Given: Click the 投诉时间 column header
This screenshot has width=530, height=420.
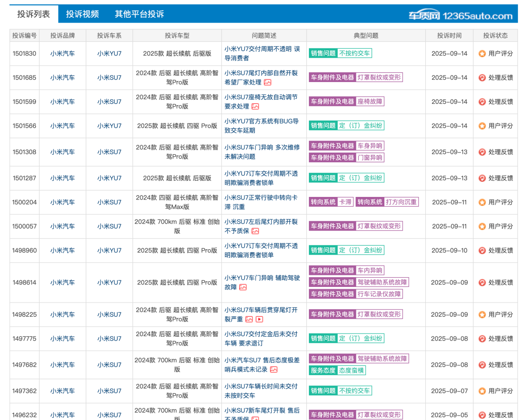Looking at the screenshot, I should coord(449,35).
